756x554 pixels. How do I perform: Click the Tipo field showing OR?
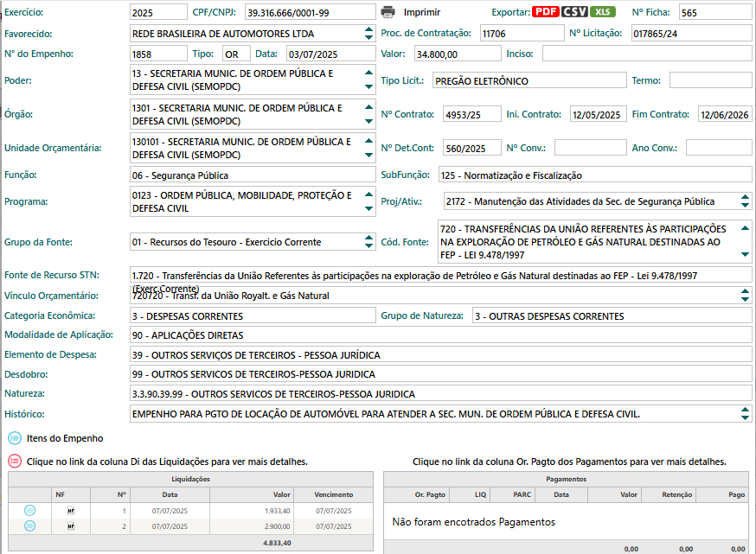click(237, 54)
